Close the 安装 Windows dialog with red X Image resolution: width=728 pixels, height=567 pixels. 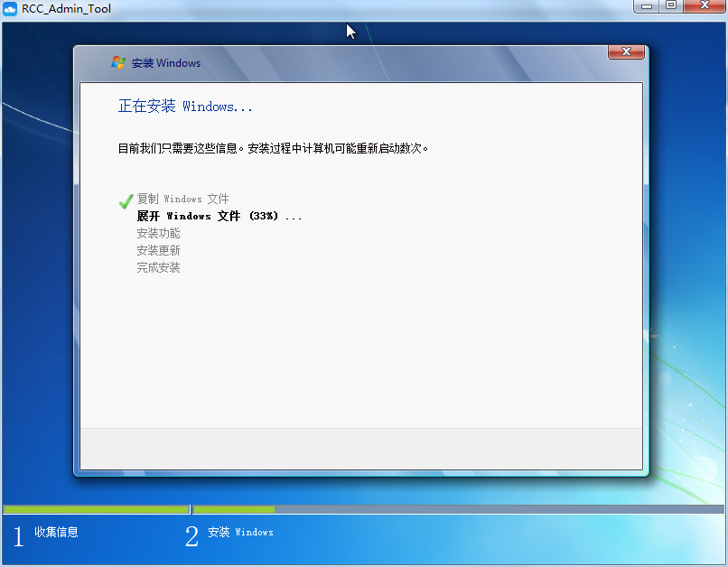626,51
